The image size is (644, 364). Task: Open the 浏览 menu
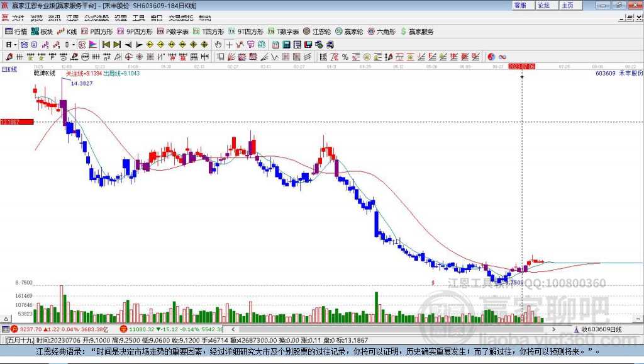click(36, 18)
